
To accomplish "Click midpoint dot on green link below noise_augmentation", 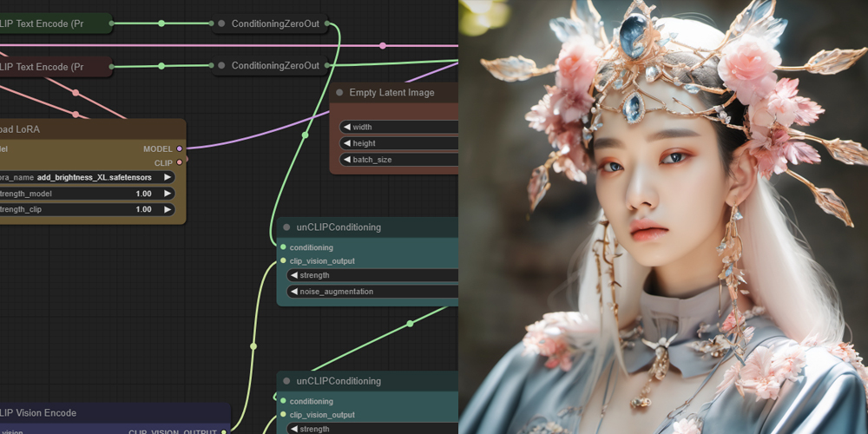I will coord(410,323).
